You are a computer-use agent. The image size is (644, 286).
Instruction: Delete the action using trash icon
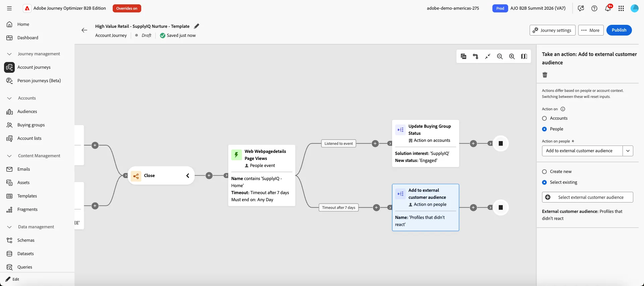click(x=545, y=75)
